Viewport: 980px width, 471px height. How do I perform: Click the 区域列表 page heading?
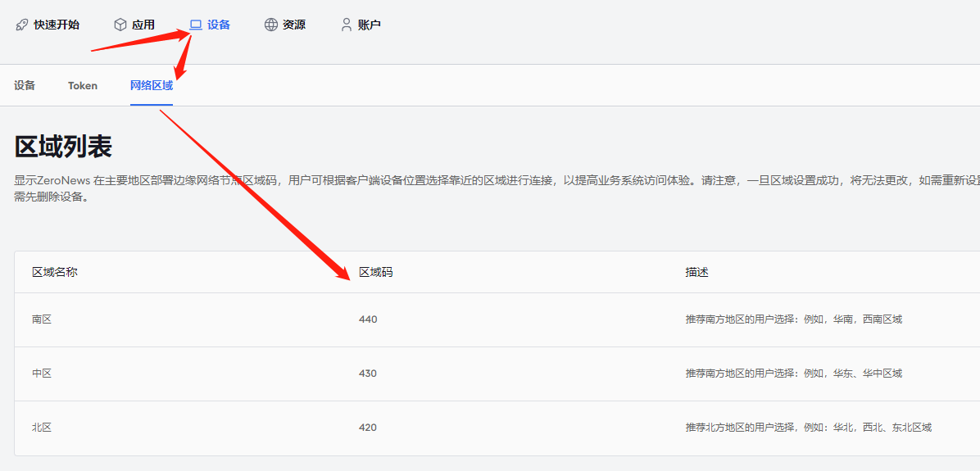pos(63,147)
